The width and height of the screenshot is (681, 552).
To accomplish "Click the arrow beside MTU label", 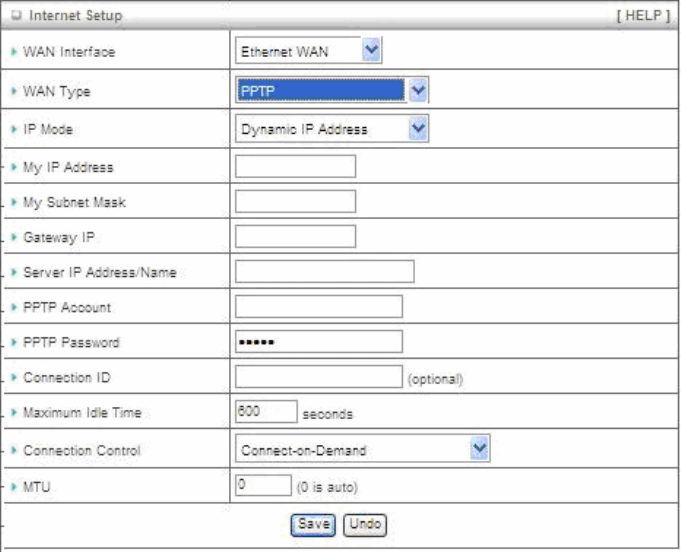I will click(14, 487).
